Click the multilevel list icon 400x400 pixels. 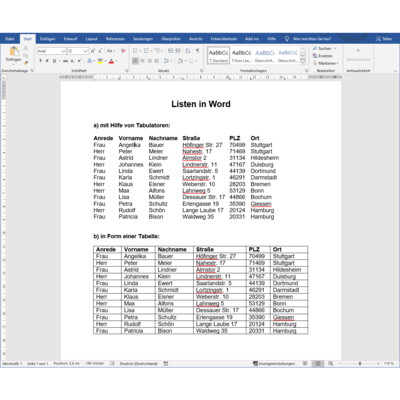pyautogui.click(x=157, y=51)
